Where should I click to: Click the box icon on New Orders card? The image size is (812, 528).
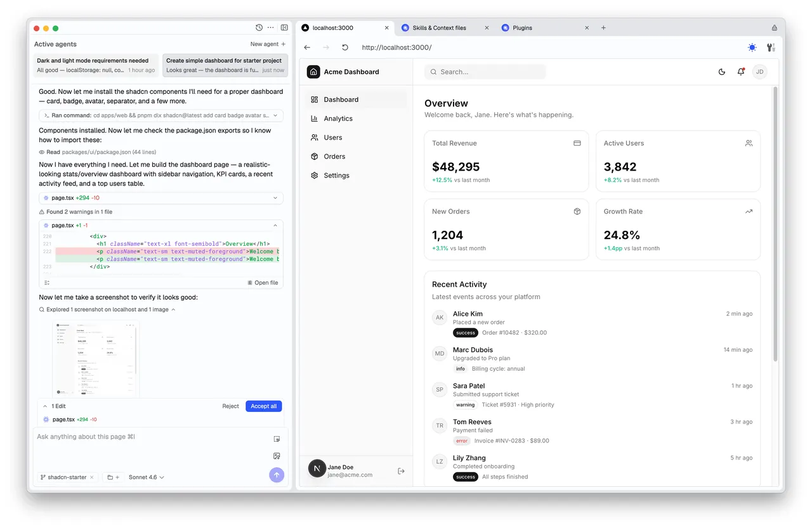coord(577,212)
